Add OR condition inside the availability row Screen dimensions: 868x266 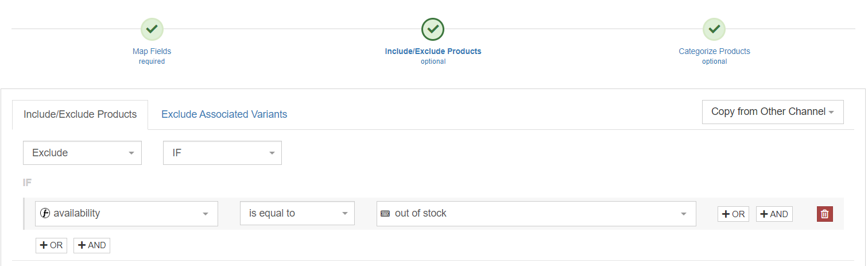click(733, 214)
